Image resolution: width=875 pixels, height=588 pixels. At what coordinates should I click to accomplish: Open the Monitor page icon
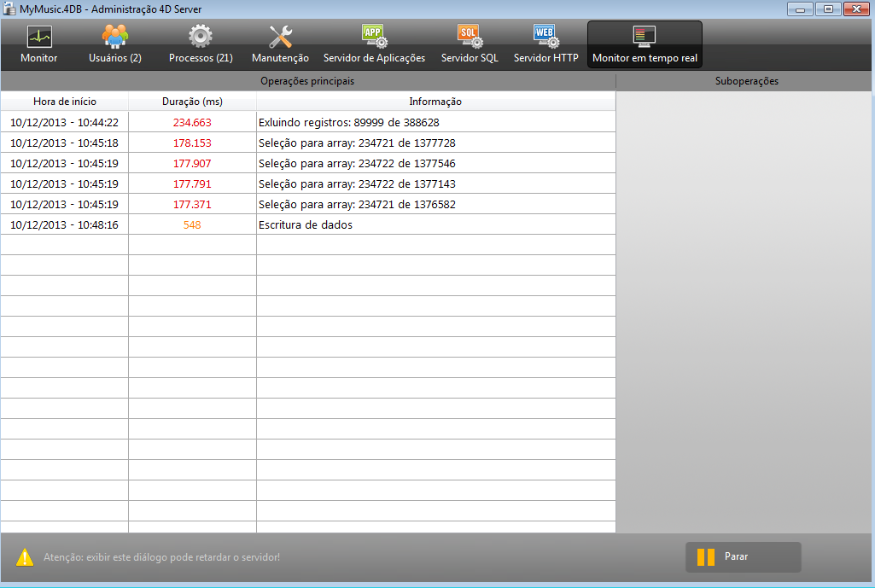(x=39, y=37)
